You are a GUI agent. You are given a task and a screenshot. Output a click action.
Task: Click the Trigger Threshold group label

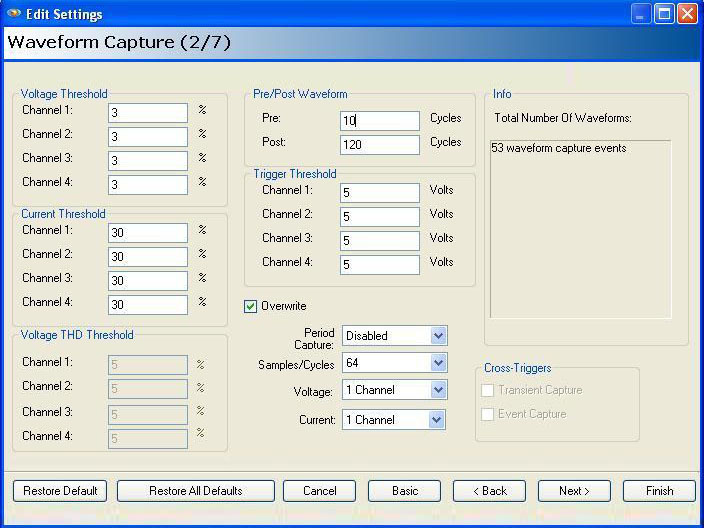click(295, 174)
